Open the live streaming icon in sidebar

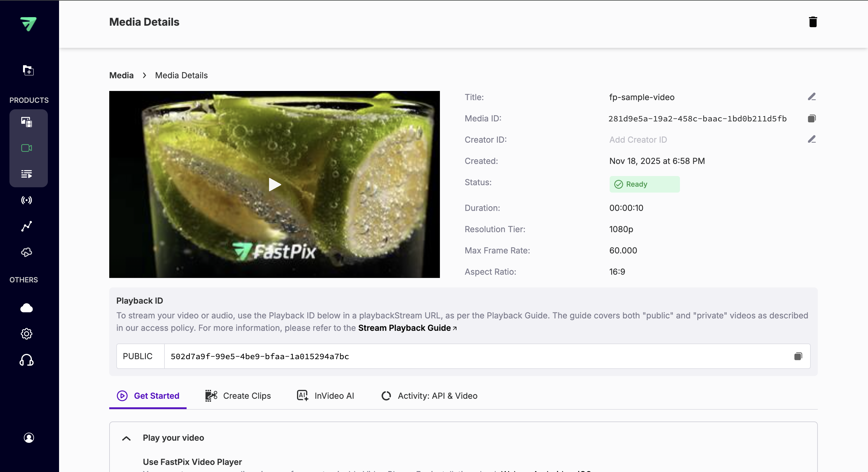click(x=26, y=200)
